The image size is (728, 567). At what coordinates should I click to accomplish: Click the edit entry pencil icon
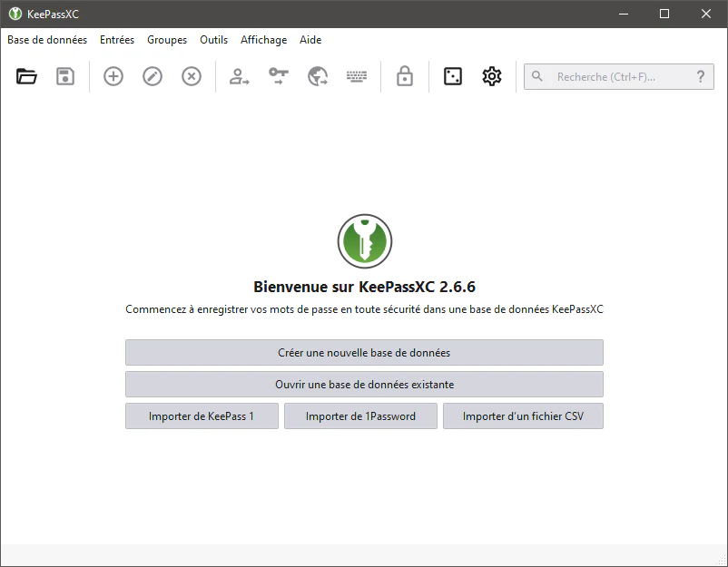click(x=152, y=76)
